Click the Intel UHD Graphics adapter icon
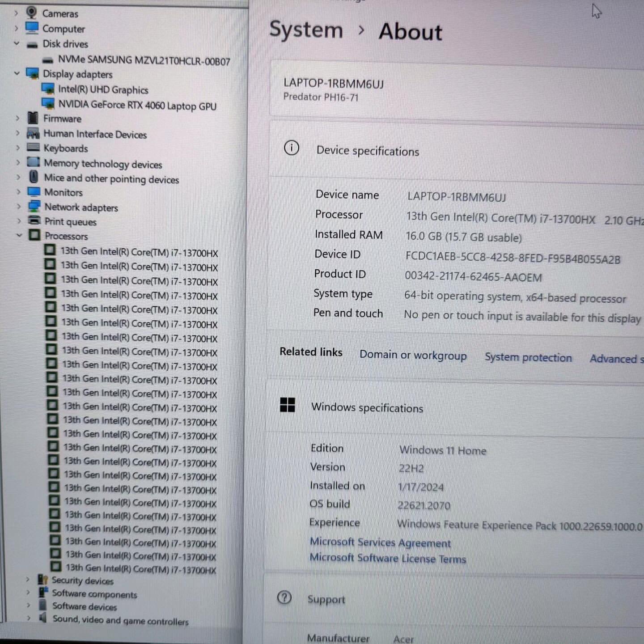Image resolution: width=644 pixels, height=644 pixels. [x=48, y=89]
